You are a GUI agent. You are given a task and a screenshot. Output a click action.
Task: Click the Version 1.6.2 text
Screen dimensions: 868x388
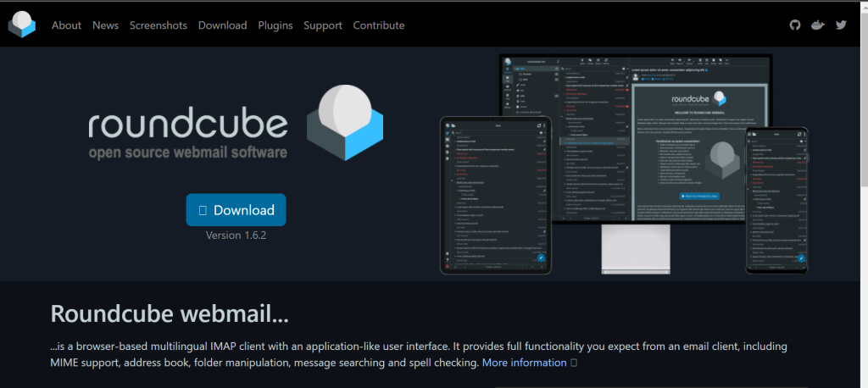pyautogui.click(x=236, y=236)
